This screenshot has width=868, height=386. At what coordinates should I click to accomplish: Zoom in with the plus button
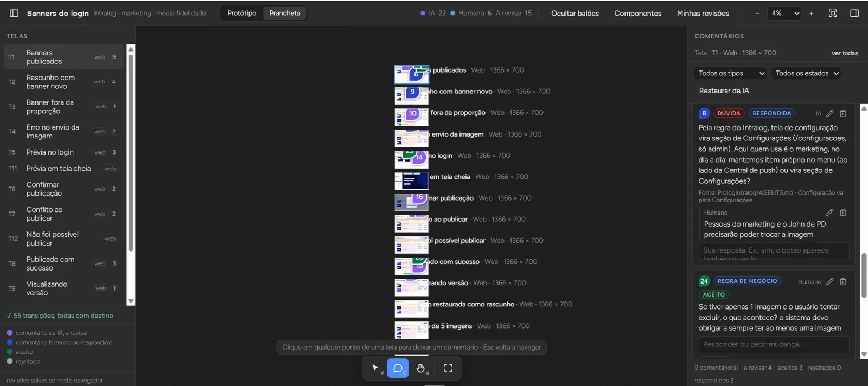[x=812, y=14]
